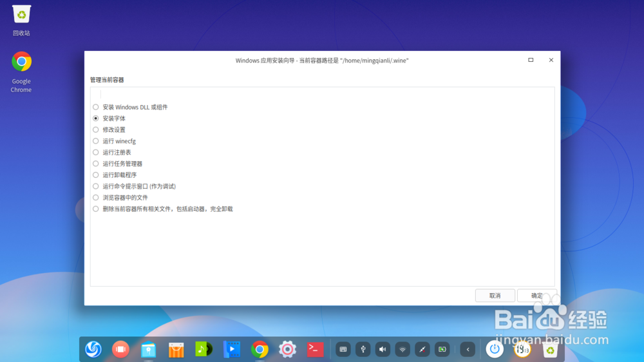This screenshot has height=362, width=644.
Task: Open system settings gear in the dock
Action: (x=287, y=349)
